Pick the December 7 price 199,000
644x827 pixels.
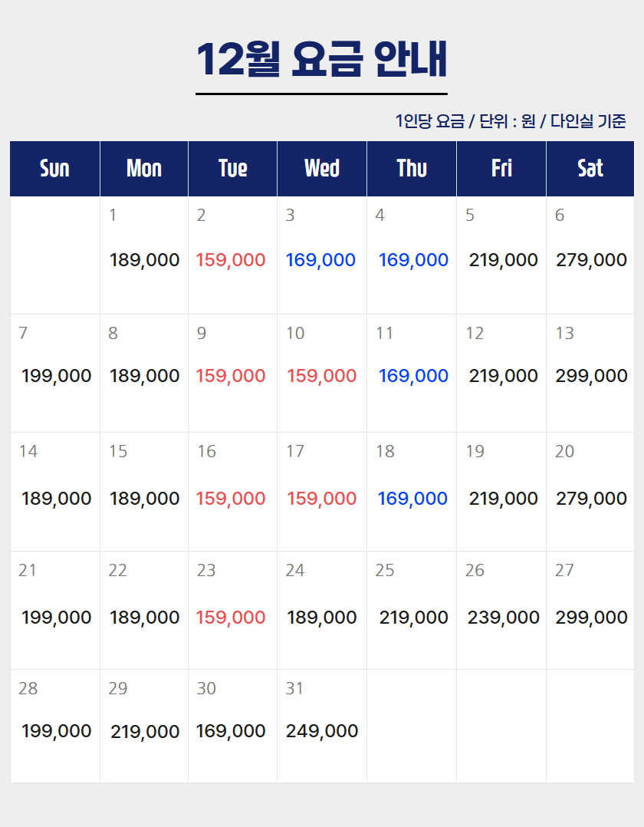point(56,376)
